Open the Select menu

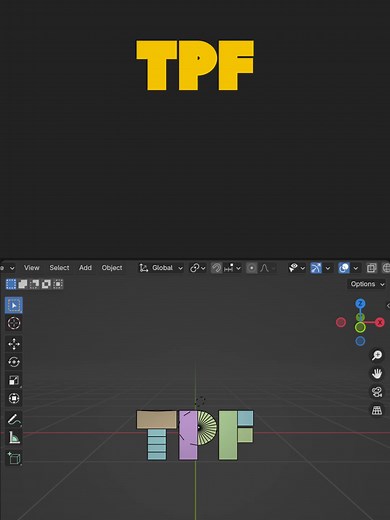[x=59, y=268]
